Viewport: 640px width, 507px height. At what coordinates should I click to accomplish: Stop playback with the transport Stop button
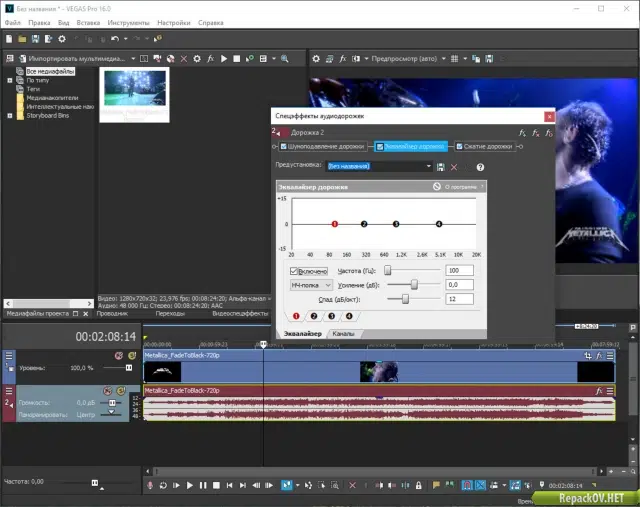point(216,485)
